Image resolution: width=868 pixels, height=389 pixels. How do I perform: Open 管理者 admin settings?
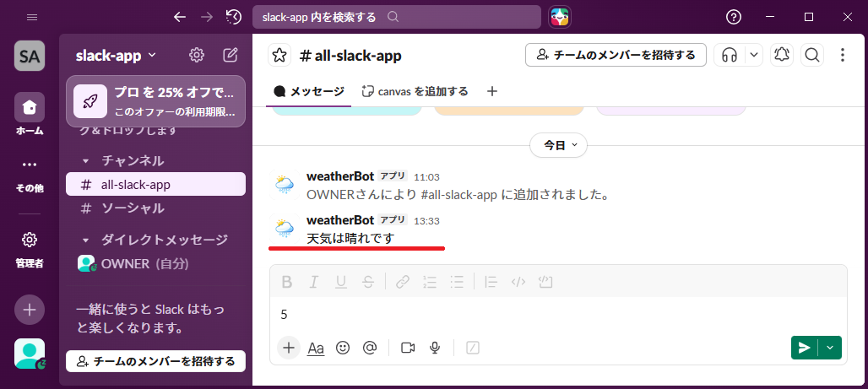coord(30,250)
